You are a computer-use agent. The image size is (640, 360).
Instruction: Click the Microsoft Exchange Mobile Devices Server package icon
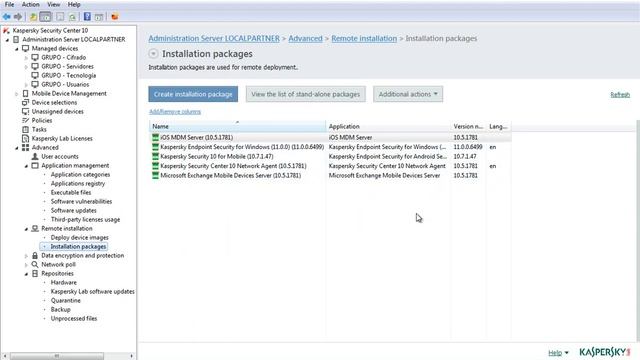point(155,176)
